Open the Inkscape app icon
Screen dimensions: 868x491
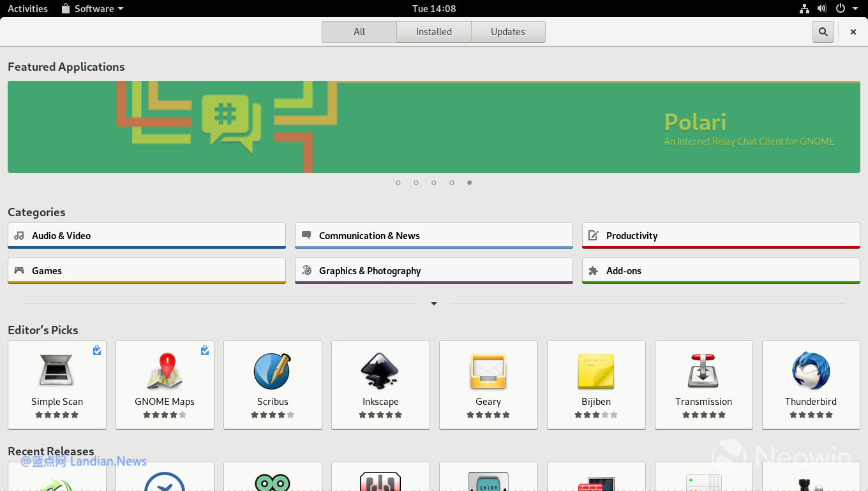pos(380,370)
